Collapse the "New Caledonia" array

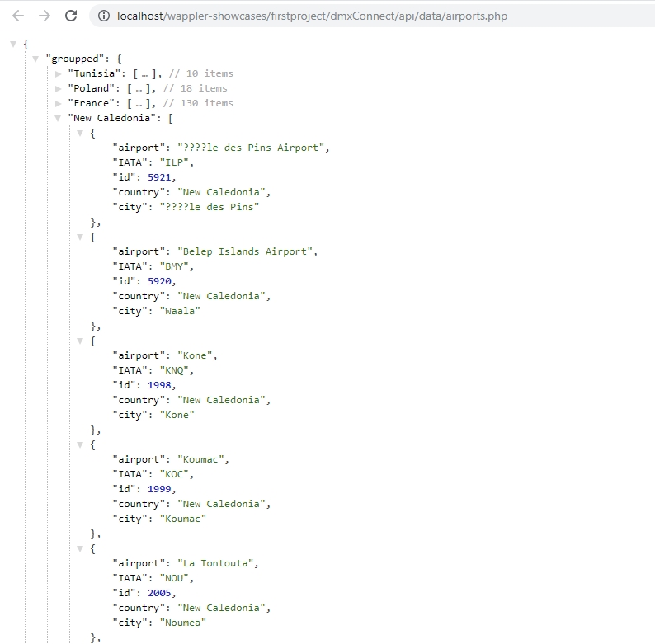tap(58, 118)
